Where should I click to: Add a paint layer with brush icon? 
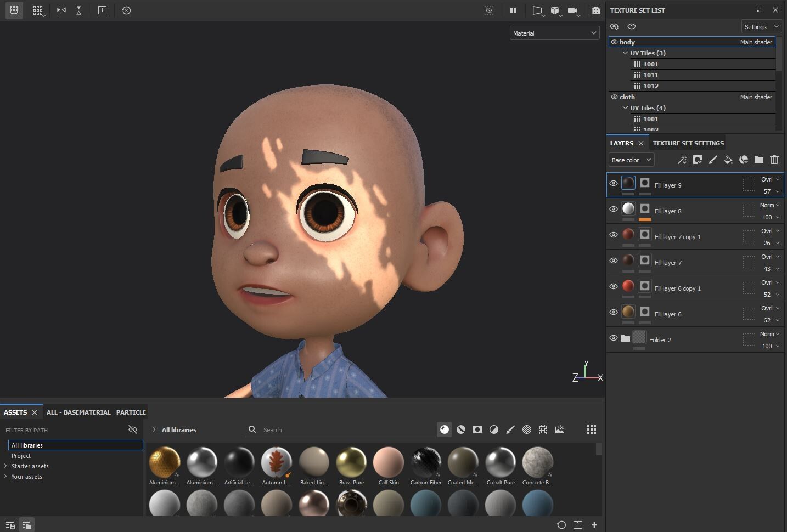click(713, 160)
